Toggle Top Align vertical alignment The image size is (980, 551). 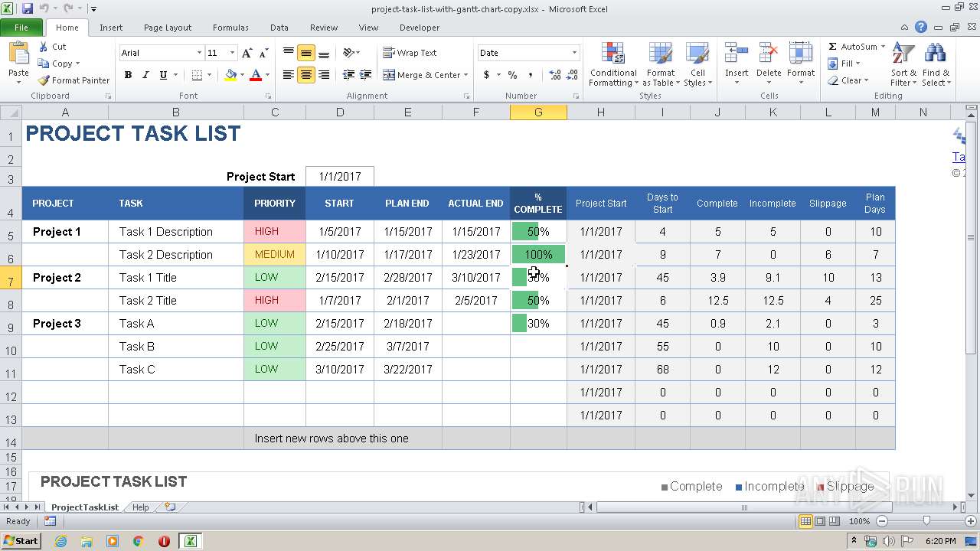(x=289, y=53)
